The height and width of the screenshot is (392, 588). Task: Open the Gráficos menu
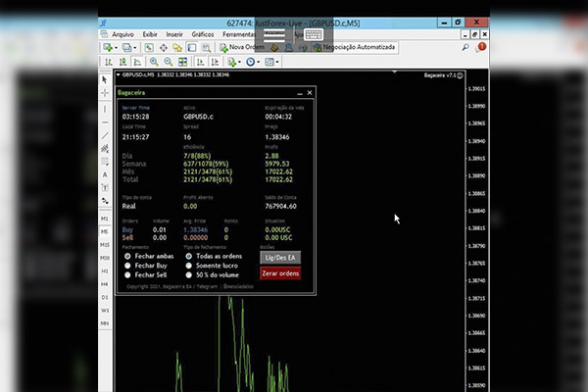[203, 33]
